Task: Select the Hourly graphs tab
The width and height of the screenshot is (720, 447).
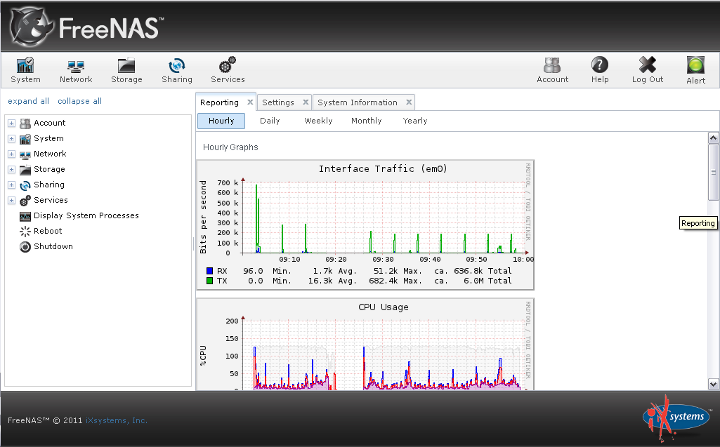Action: point(221,121)
